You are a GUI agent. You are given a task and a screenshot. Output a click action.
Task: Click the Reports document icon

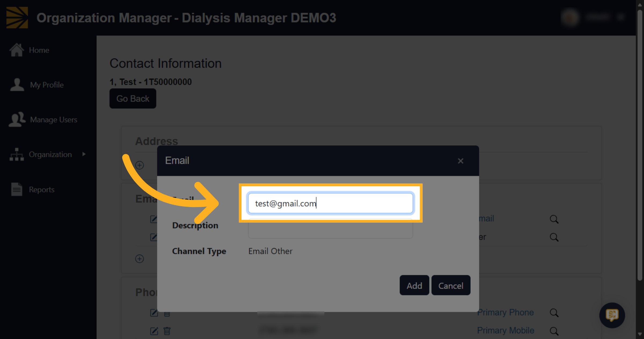tap(17, 189)
